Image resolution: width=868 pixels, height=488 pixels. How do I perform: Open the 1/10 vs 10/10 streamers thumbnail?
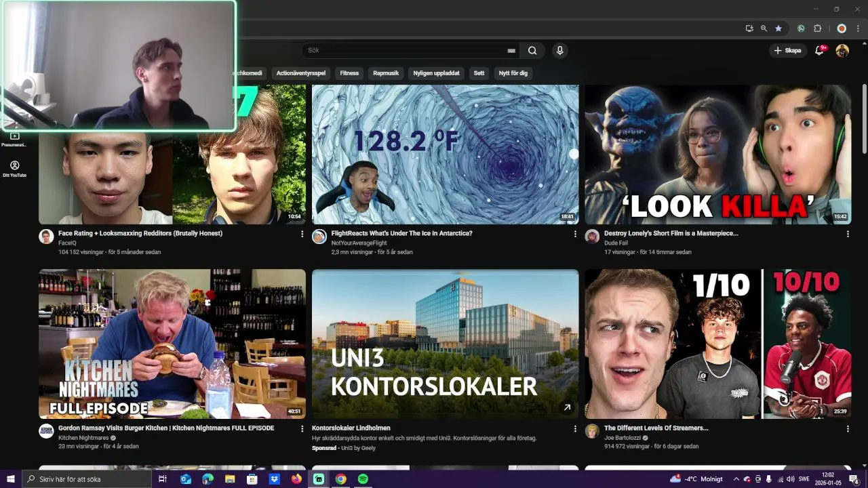718,344
